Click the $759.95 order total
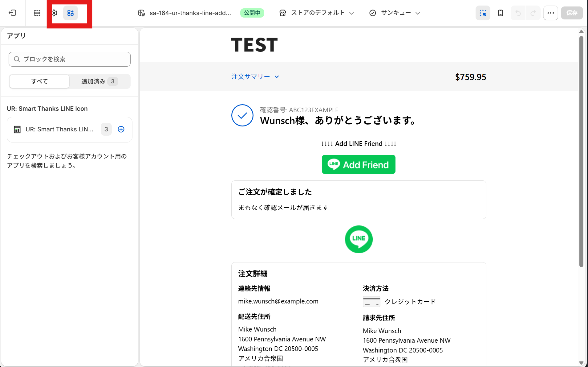588x367 pixels. point(471,77)
